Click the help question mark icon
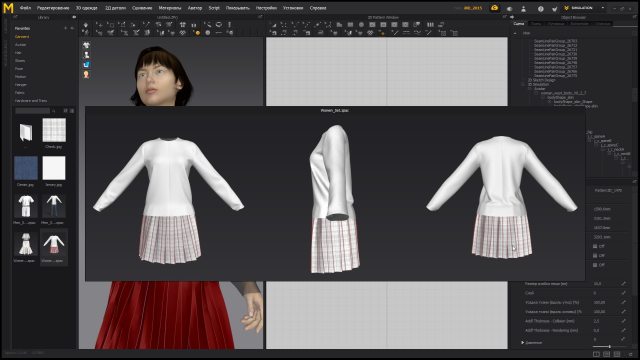640x360 pixels. (540, 8)
